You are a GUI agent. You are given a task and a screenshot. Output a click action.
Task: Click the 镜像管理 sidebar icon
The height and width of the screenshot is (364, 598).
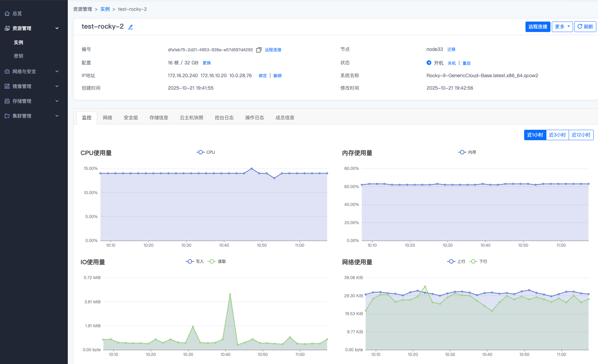pyautogui.click(x=7, y=86)
